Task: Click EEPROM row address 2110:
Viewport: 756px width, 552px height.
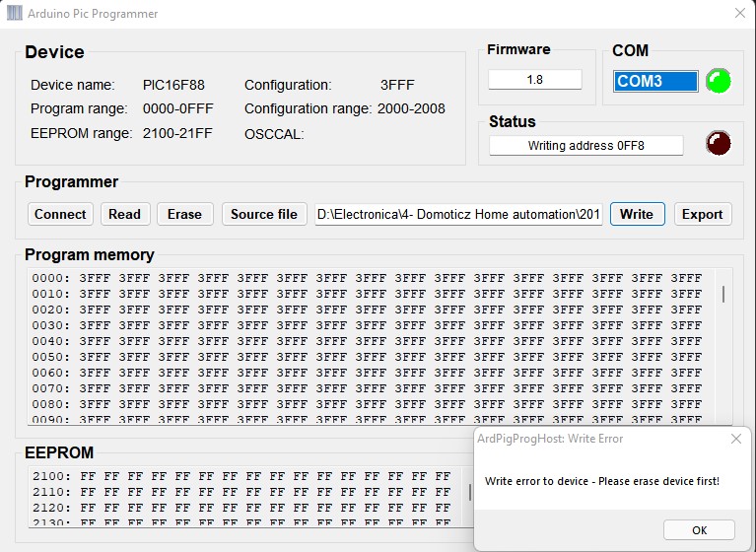Action: tap(51, 492)
